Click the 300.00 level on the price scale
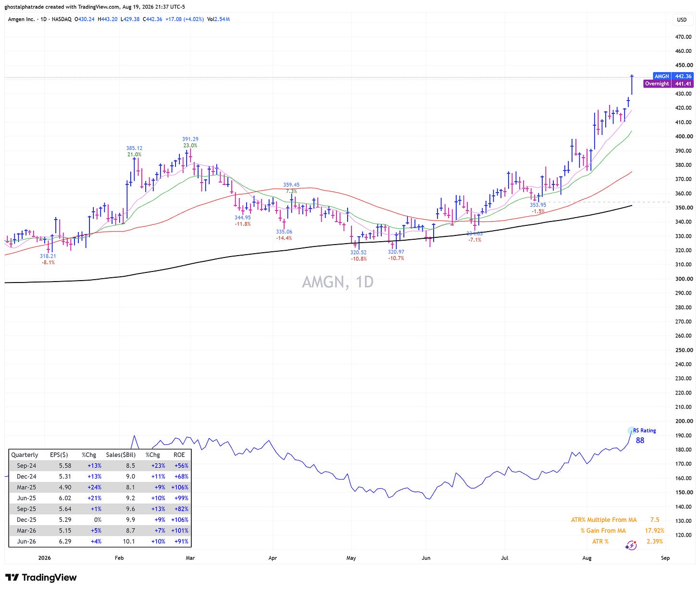 click(x=683, y=279)
